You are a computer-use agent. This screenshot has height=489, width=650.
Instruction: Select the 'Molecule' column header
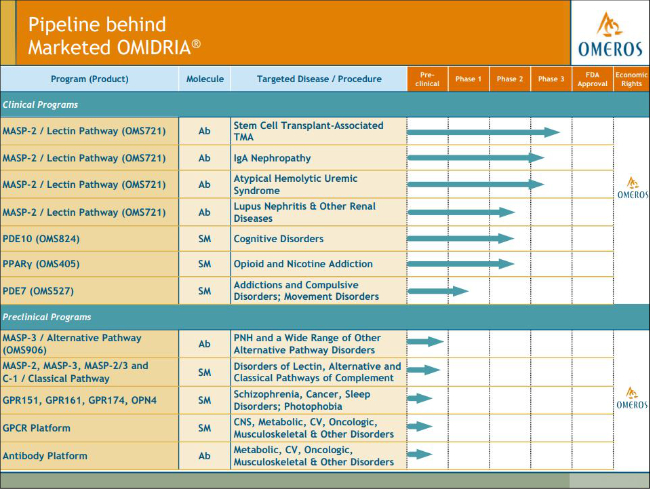tap(205, 79)
